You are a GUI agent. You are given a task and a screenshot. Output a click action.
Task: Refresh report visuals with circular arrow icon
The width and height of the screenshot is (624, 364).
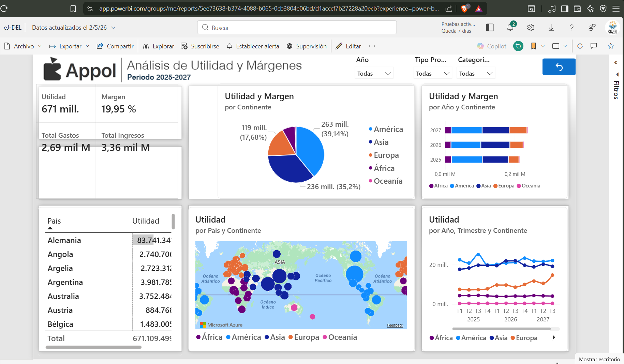click(x=580, y=46)
